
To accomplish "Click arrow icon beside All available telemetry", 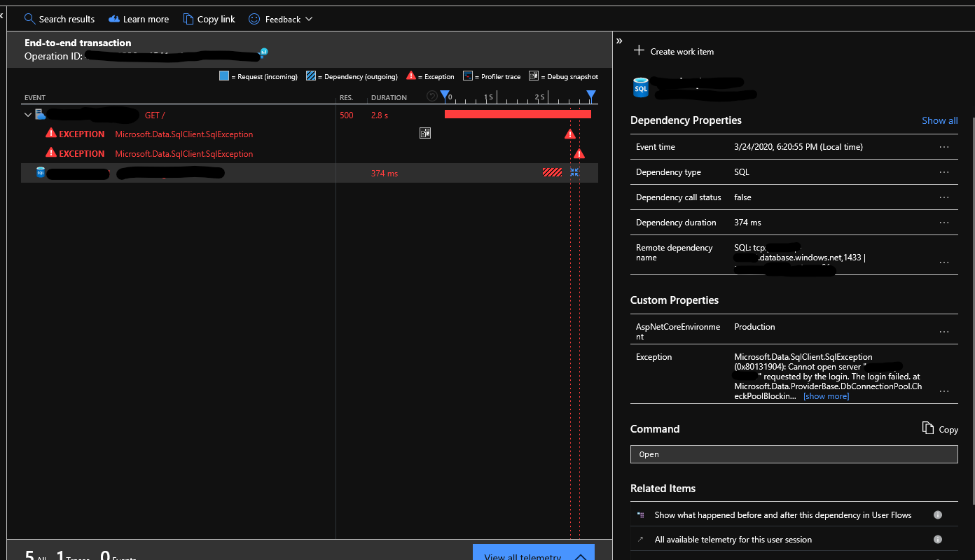I will point(640,539).
